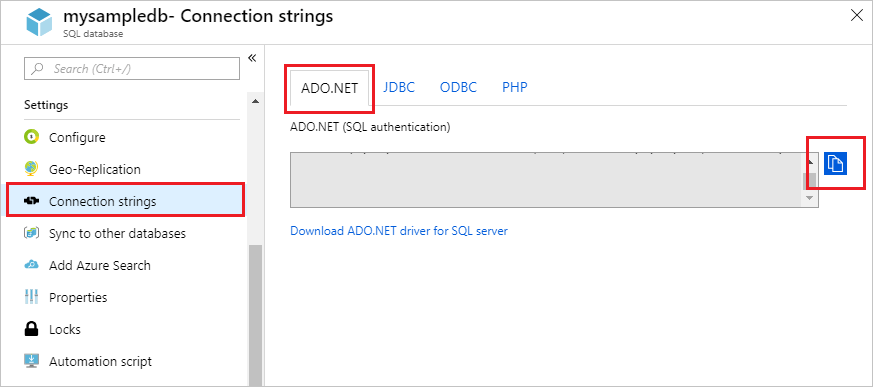The width and height of the screenshot is (873, 387).
Task: Click the ADO.NET (SQL authentication) label
Action: pos(370,127)
